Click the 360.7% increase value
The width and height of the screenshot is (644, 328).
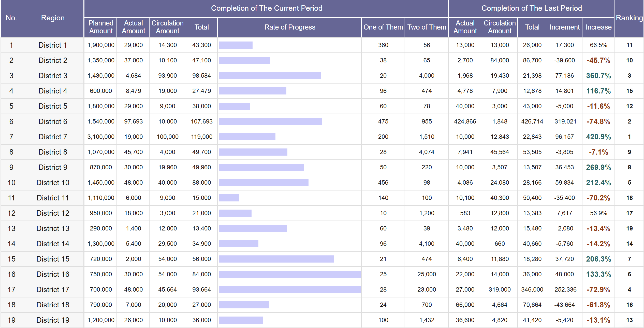pyautogui.click(x=598, y=76)
